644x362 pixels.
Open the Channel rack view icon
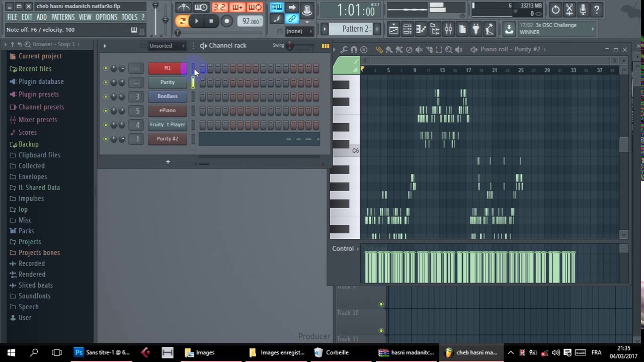click(408, 29)
